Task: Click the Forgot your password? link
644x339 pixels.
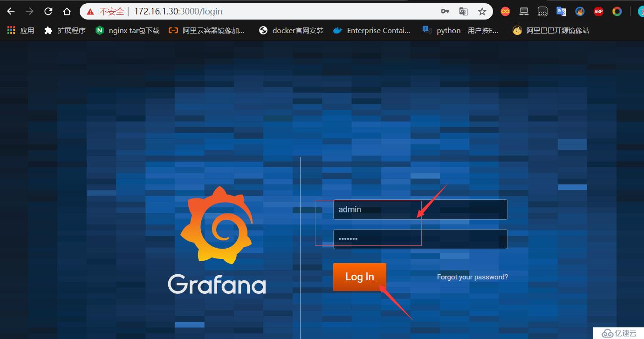Action: click(473, 277)
